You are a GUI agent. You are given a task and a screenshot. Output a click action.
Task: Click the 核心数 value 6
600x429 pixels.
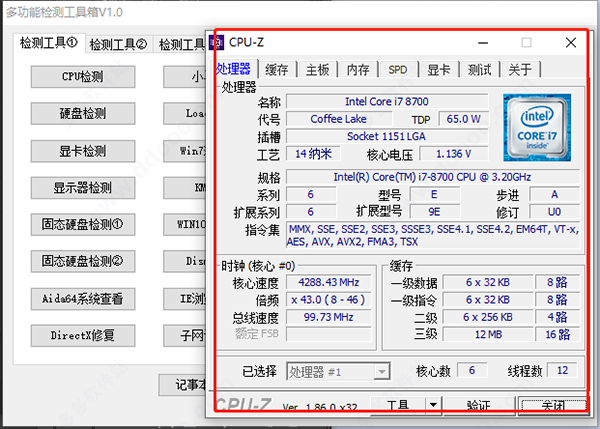coord(472,370)
